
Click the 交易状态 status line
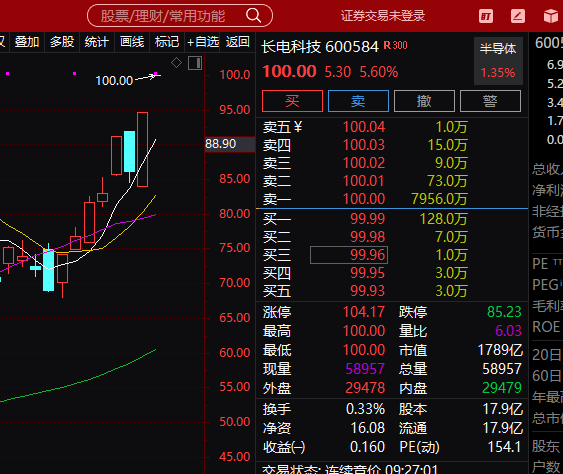pyautogui.click(x=350, y=469)
